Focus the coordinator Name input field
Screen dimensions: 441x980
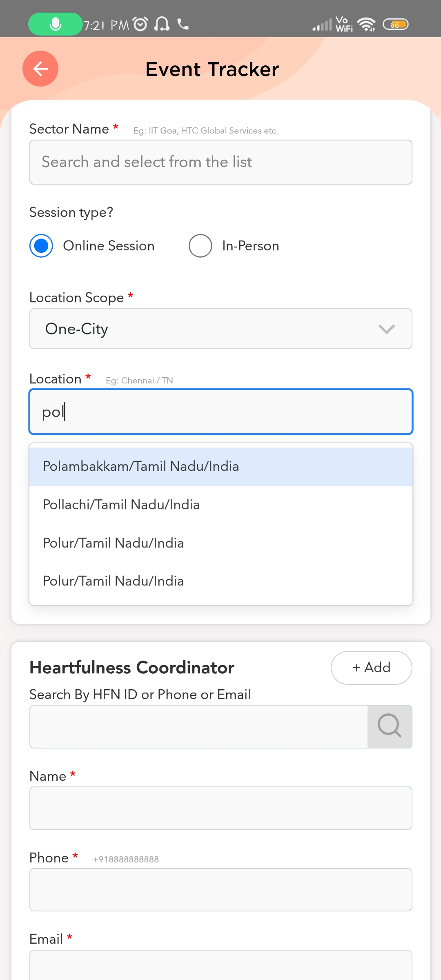pos(220,808)
